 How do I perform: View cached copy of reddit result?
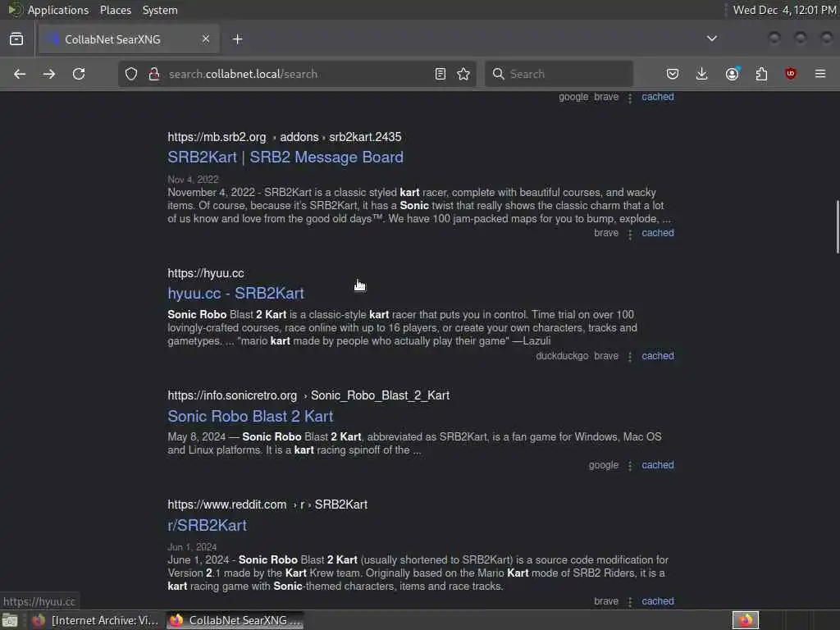click(658, 601)
